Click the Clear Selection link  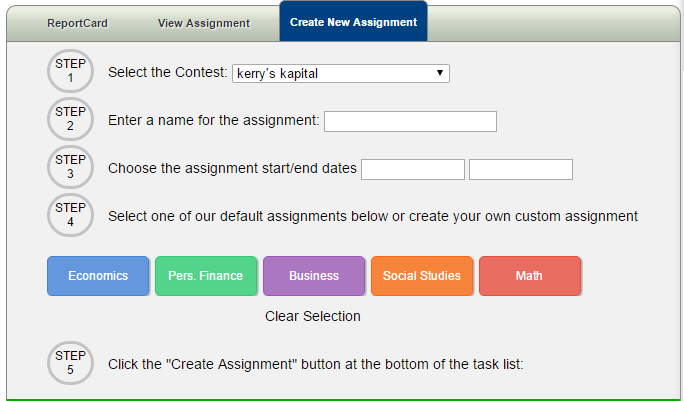click(x=312, y=316)
